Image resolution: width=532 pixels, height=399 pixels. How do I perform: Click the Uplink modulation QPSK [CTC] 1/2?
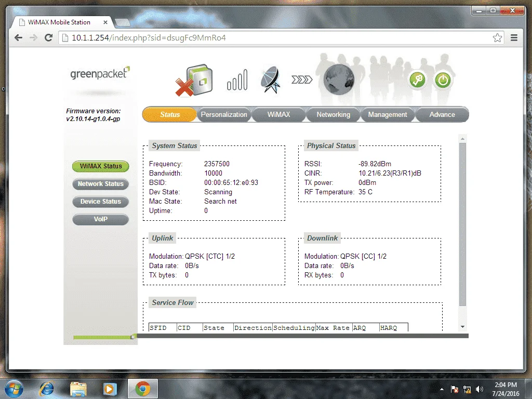click(210, 257)
